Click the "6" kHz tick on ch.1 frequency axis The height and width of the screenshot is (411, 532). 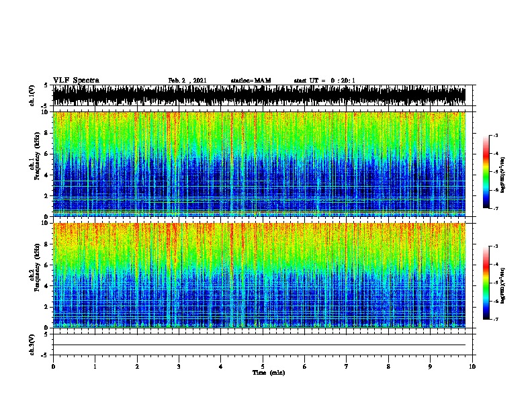click(x=47, y=154)
